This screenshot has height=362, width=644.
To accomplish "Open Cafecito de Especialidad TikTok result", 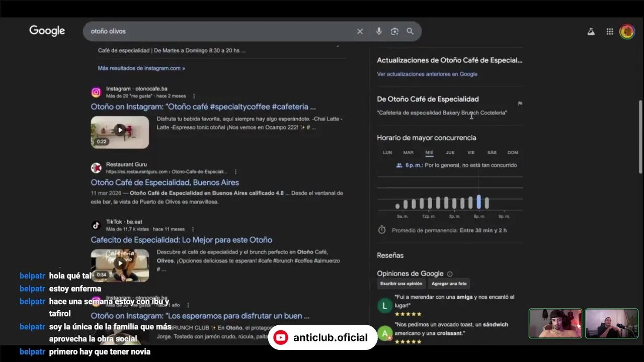I will (181, 240).
